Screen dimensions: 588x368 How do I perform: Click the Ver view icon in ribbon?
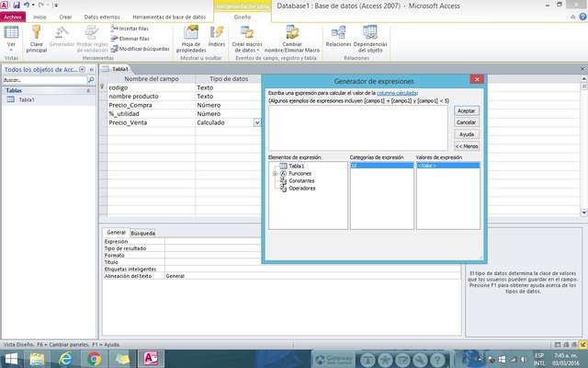click(11, 33)
